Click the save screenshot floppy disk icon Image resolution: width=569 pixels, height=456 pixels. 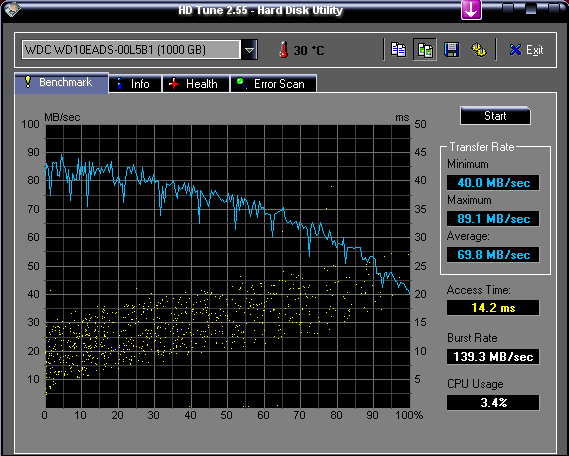coord(452,50)
